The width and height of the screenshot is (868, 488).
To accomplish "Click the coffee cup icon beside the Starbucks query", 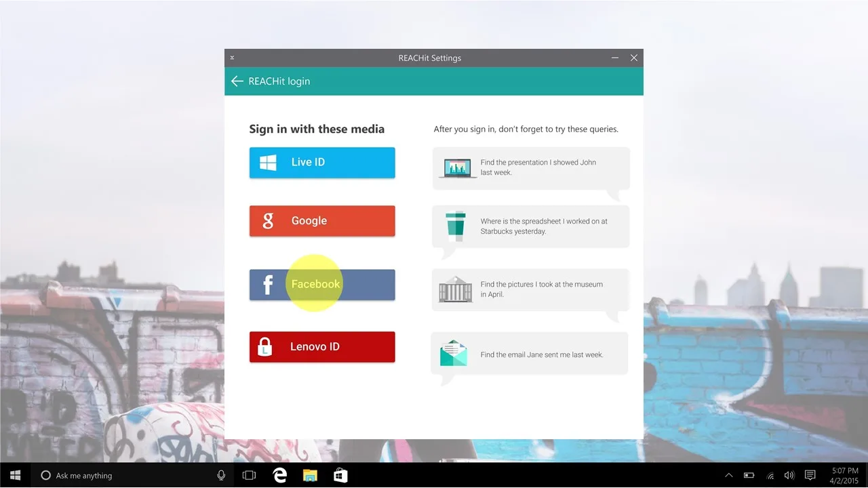I will pos(456,226).
